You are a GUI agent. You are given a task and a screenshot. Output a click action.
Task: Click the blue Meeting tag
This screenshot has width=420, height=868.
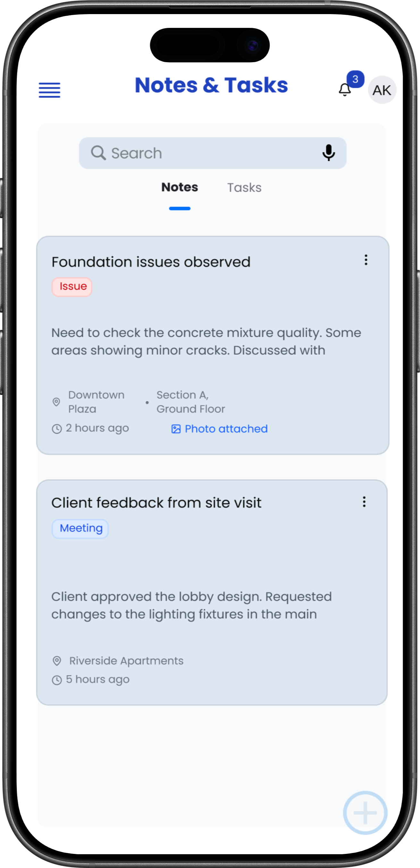pyautogui.click(x=80, y=528)
